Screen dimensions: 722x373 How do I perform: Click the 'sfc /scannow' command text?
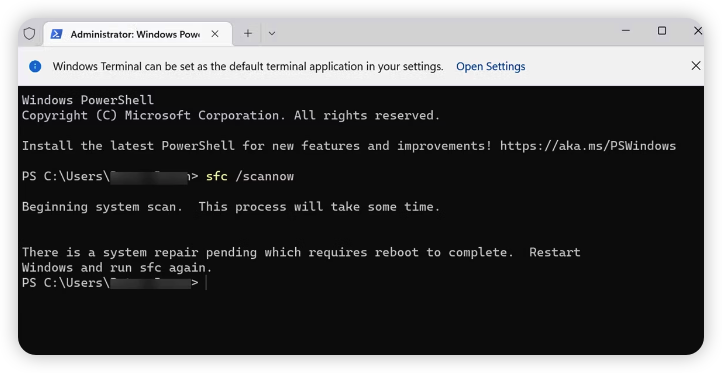[x=250, y=176]
